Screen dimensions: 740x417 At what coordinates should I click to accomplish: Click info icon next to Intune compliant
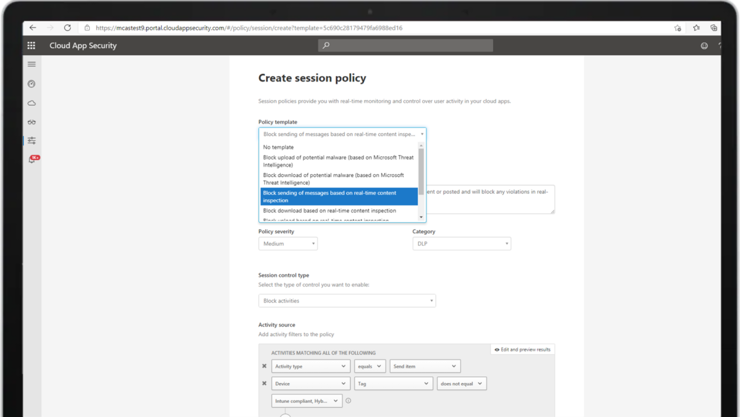pos(348,401)
